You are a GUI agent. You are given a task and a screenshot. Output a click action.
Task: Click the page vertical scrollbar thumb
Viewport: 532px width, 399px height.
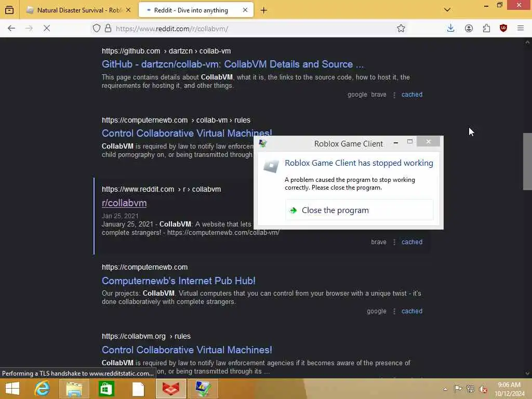point(527,162)
